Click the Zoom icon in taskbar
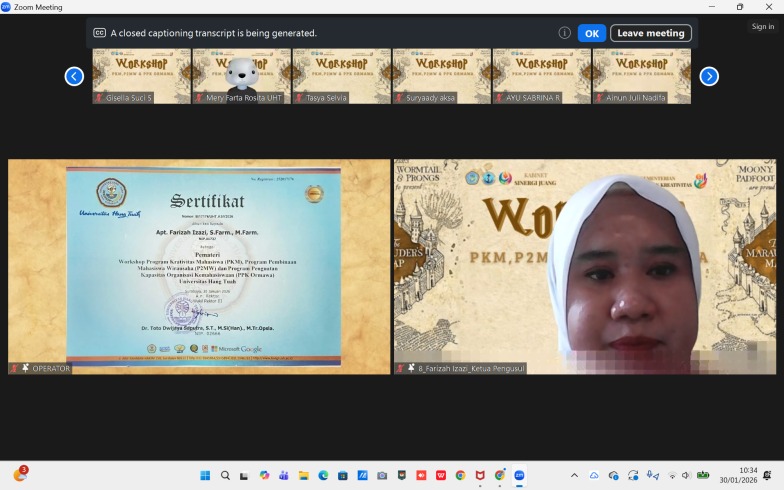Image resolution: width=784 pixels, height=490 pixels. tap(519, 475)
